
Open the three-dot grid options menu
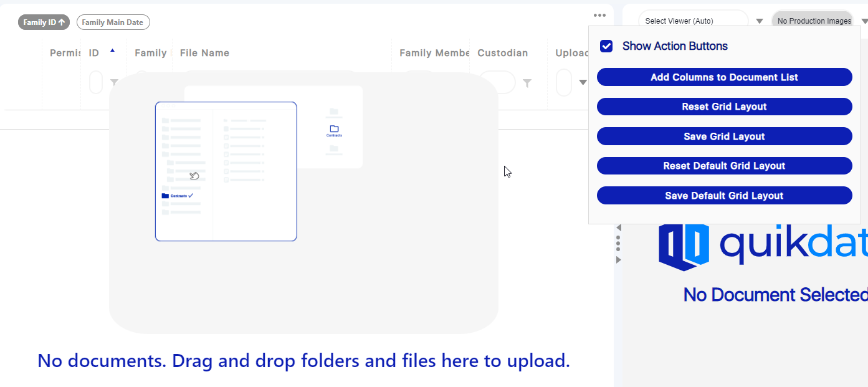[599, 15]
